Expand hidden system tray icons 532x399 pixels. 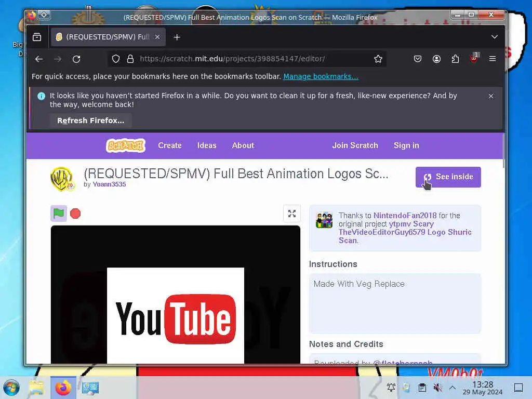click(453, 388)
